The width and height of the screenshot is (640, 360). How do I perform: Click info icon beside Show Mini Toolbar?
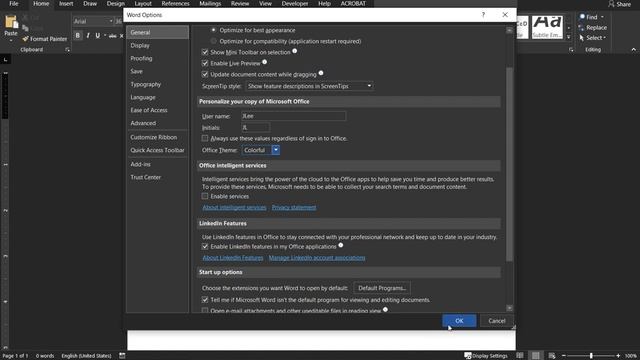[x=295, y=51]
